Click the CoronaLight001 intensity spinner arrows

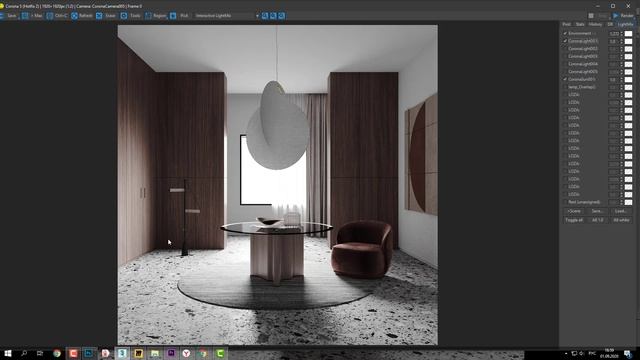click(x=622, y=41)
